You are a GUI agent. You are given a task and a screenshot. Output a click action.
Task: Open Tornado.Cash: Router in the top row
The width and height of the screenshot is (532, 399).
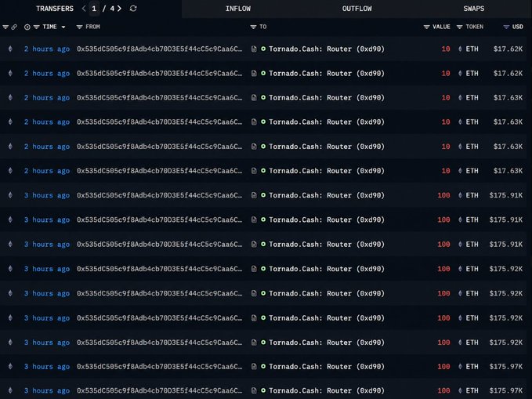(x=327, y=49)
